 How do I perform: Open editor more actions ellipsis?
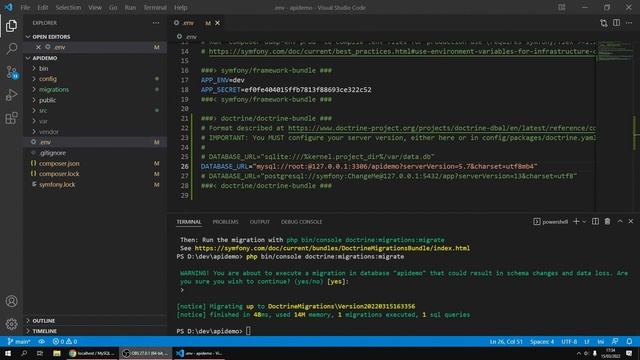tap(629, 23)
